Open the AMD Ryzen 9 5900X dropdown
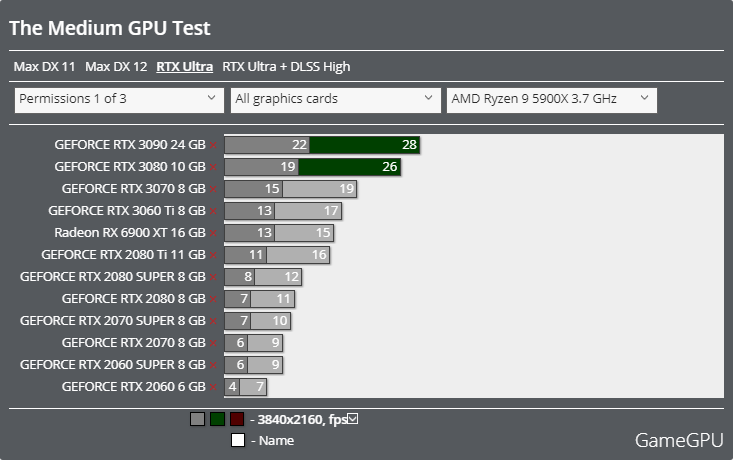Screen dimensions: 733x460 [552, 100]
